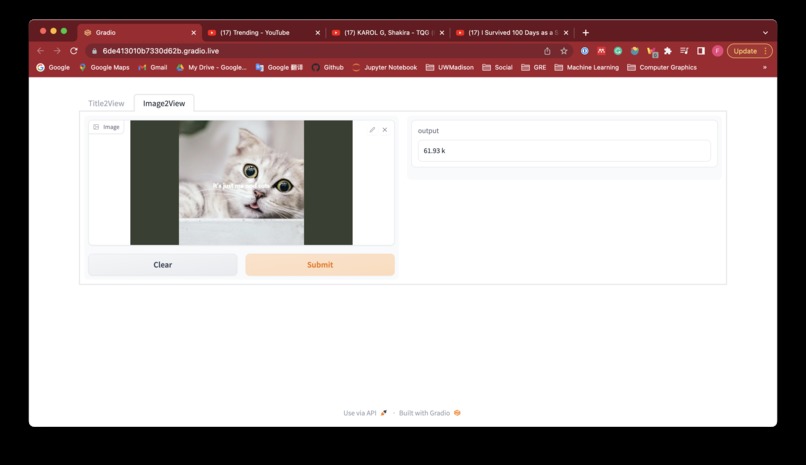The image size is (806, 465).
Task: Show more bookmarks with the double chevron
Action: pyautogui.click(x=764, y=67)
